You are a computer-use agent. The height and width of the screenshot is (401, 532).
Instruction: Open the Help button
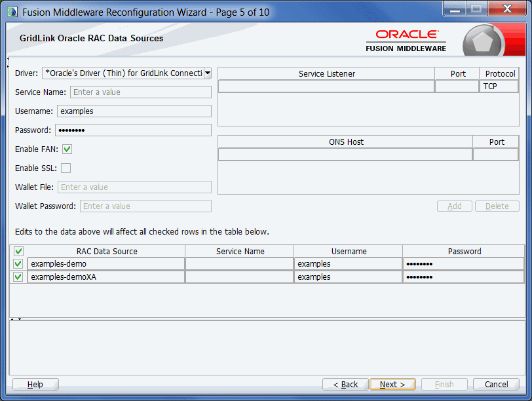pyautogui.click(x=35, y=385)
